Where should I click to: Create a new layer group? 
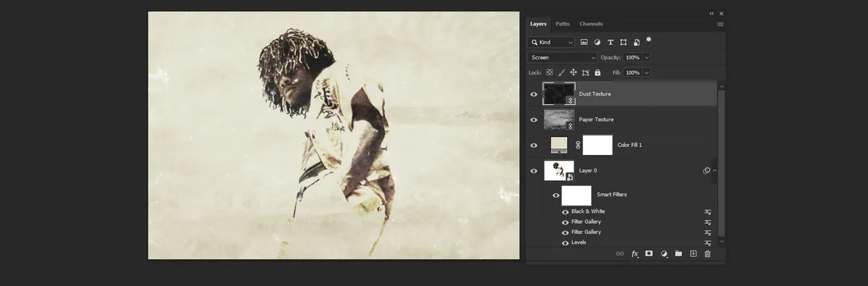tap(678, 253)
